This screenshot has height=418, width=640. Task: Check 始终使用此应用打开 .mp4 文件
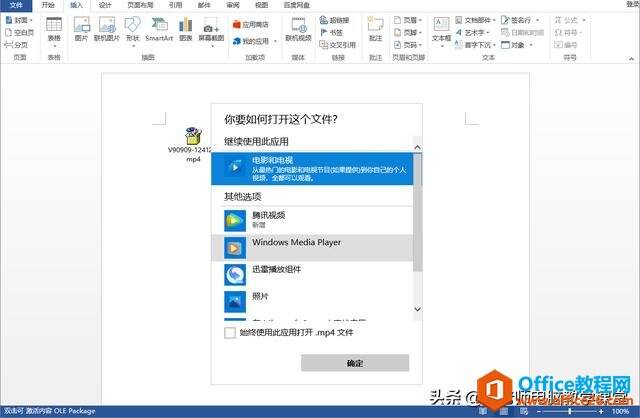point(230,333)
